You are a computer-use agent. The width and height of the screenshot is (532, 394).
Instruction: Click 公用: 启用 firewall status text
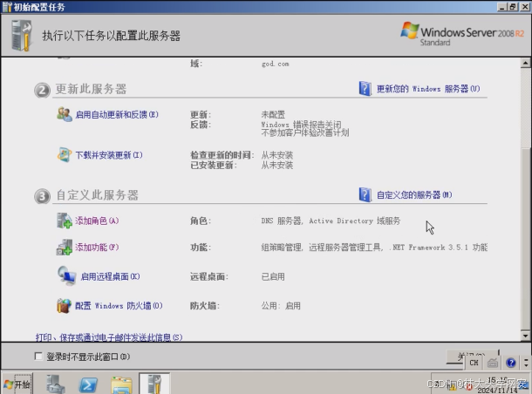pos(281,306)
